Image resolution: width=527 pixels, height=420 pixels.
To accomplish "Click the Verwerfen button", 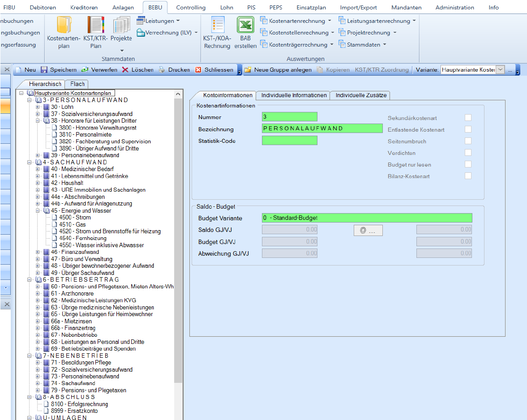I will pyautogui.click(x=99, y=70).
